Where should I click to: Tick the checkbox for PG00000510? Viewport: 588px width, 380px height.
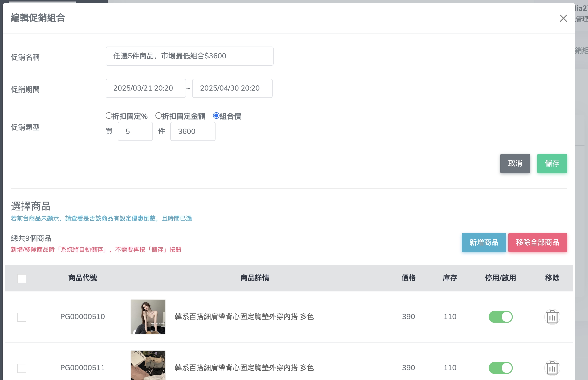(22, 317)
